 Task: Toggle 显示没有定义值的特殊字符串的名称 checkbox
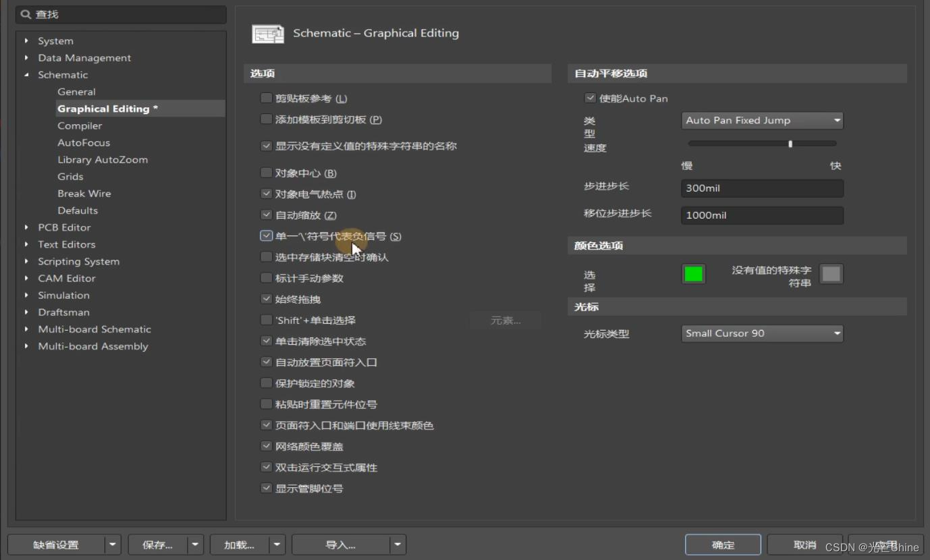[266, 146]
